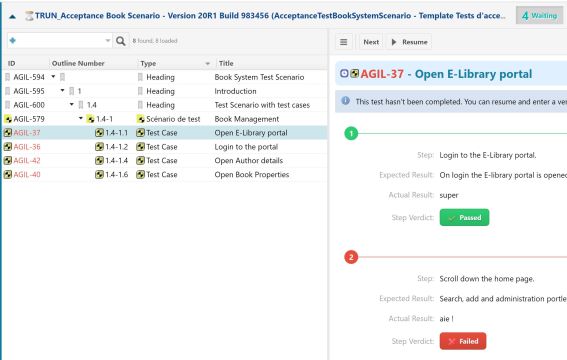
Task: Click the clock icon before AGIL-37 heading
Action: (x=344, y=73)
